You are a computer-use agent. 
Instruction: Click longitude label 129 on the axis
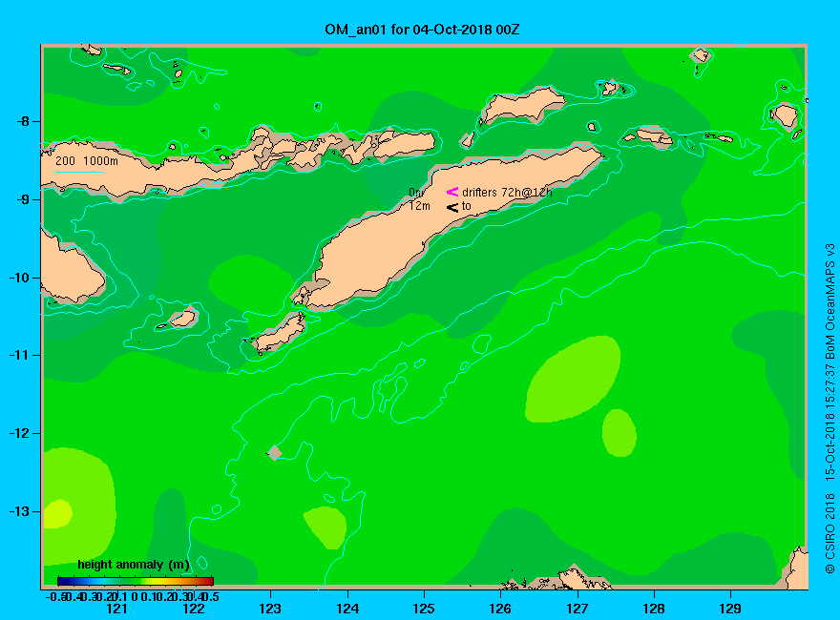tap(730, 609)
